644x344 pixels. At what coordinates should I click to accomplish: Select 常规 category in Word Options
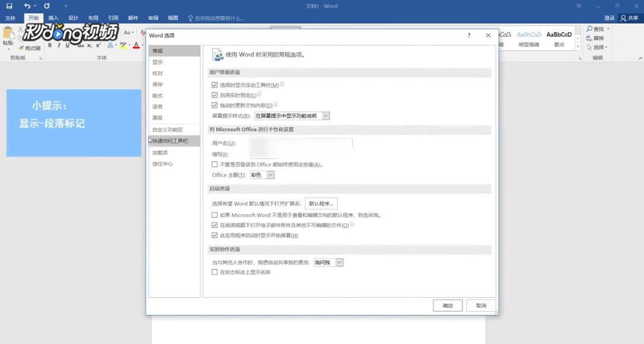tap(174, 51)
